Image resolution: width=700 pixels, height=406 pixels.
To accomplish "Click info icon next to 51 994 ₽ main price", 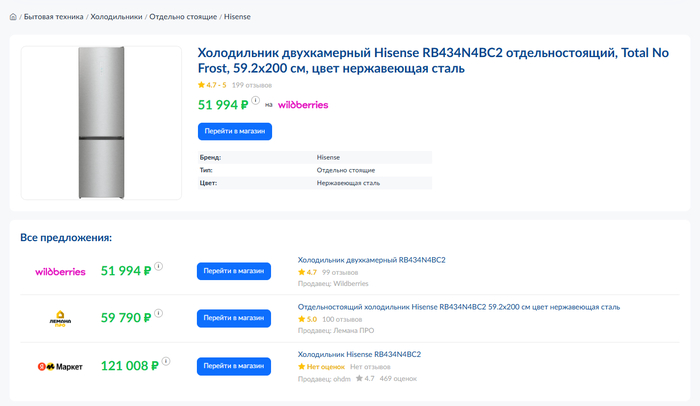I will click(256, 101).
